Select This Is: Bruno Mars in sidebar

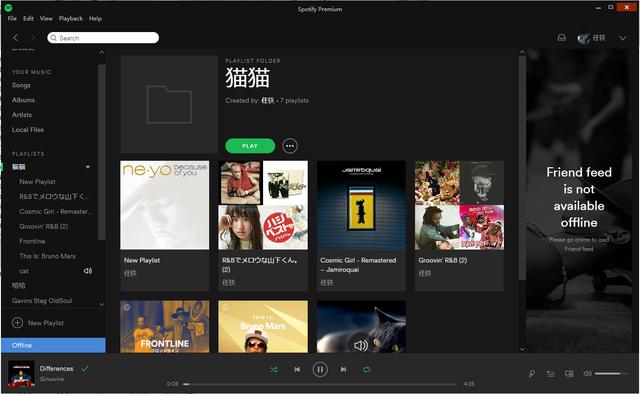pos(47,256)
